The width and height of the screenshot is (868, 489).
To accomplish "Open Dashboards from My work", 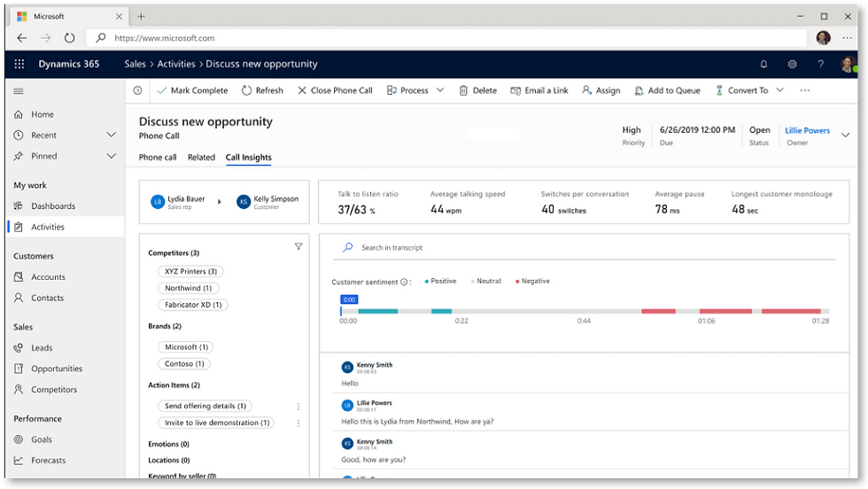I will click(x=52, y=206).
